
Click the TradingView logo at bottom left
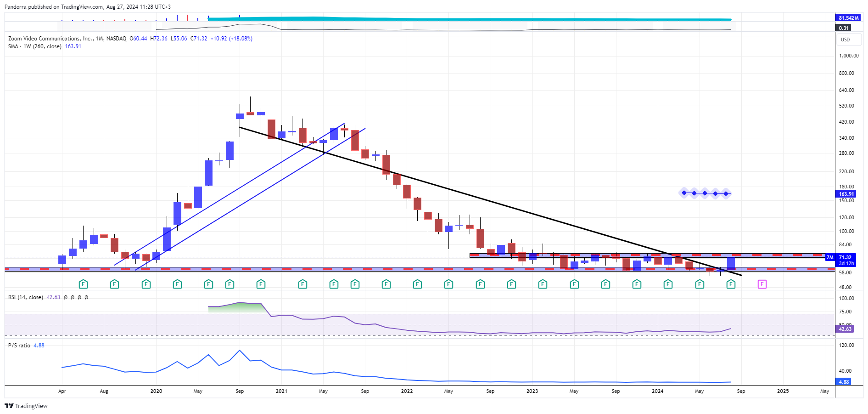26,406
